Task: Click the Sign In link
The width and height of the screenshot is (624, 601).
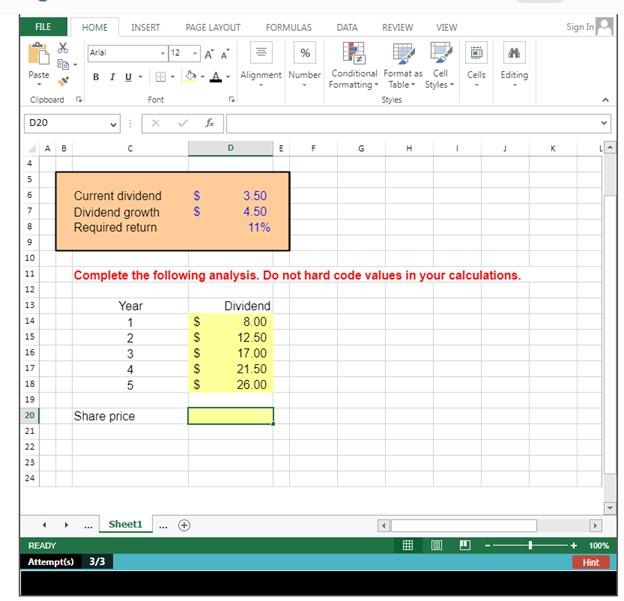Action: click(x=580, y=27)
